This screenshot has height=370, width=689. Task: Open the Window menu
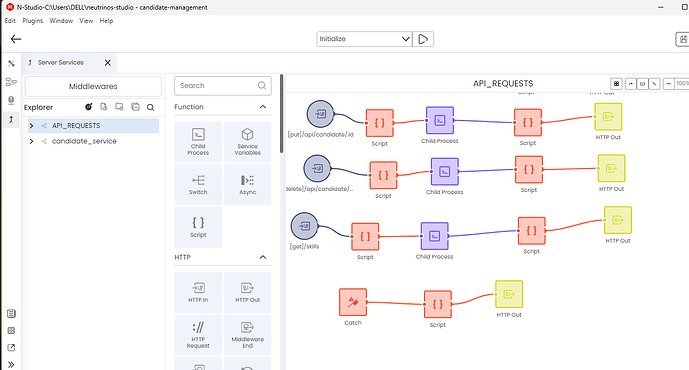click(x=61, y=21)
